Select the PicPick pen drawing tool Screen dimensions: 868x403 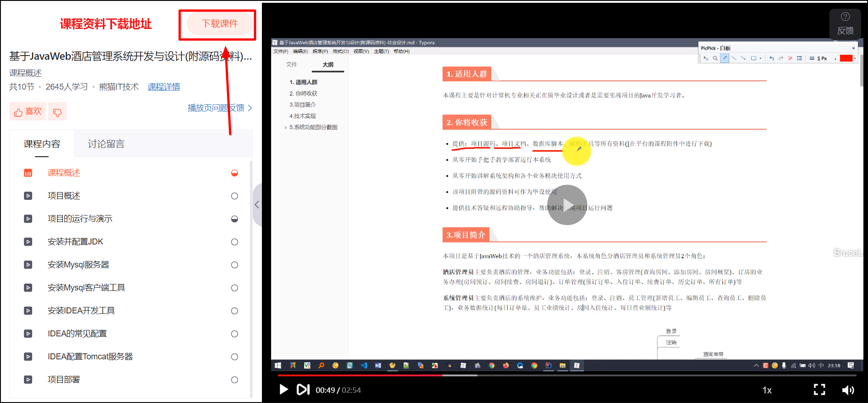tap(725, 58)
